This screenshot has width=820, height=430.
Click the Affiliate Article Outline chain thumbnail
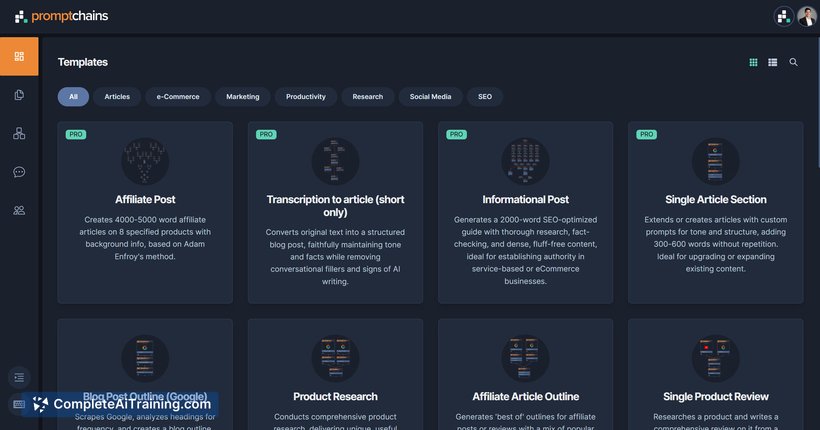click(526, 358)
